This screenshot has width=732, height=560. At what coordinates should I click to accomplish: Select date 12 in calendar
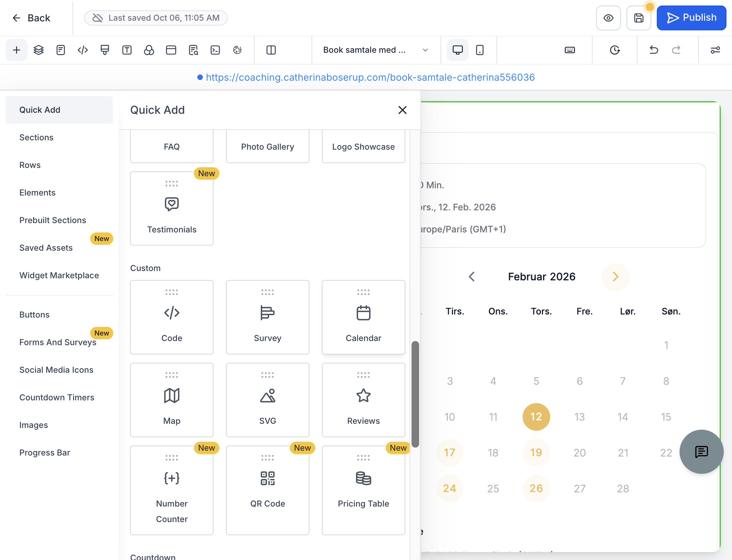click(536, 417)
